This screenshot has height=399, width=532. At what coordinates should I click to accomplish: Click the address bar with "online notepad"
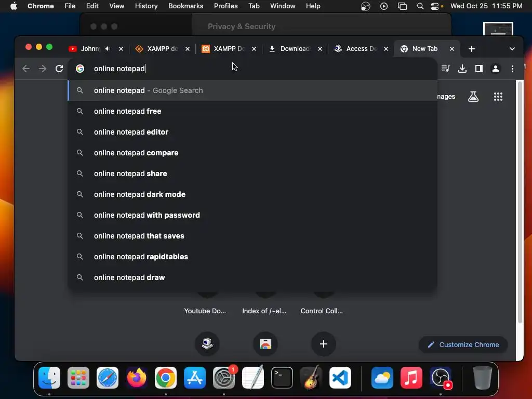pyautogui.click(x=252, y=69)
